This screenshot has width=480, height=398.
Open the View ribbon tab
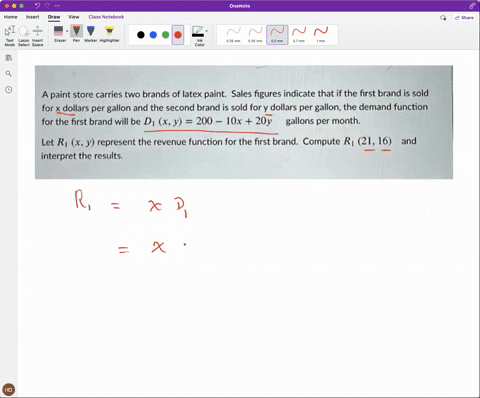(74, 17)
